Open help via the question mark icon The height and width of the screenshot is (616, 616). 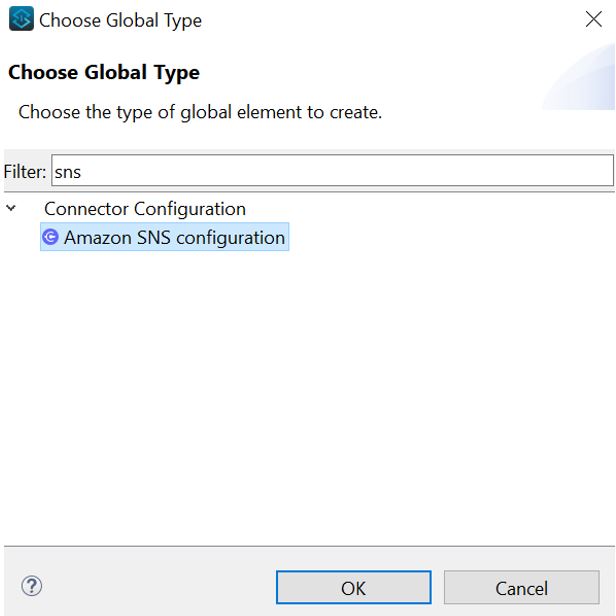31,587
